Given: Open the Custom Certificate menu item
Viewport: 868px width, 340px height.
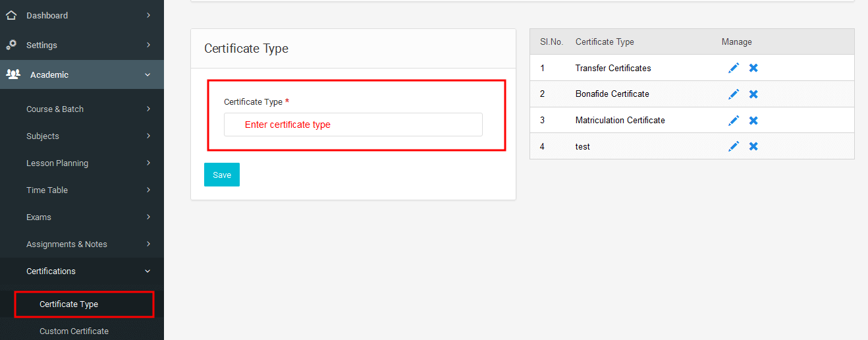Looking at the screenshot, I should [74, 331].
